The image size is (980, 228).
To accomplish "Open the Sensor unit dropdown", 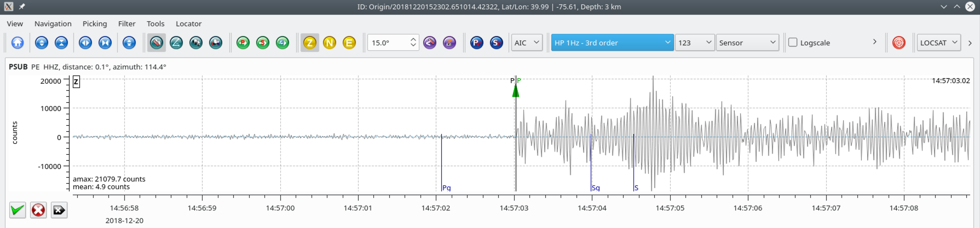I will [747, 43].
